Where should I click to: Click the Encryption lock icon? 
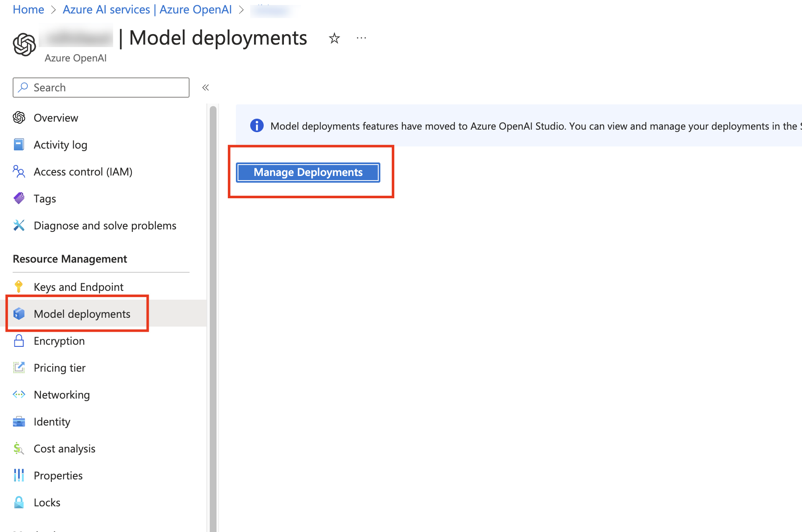point(19,340)
